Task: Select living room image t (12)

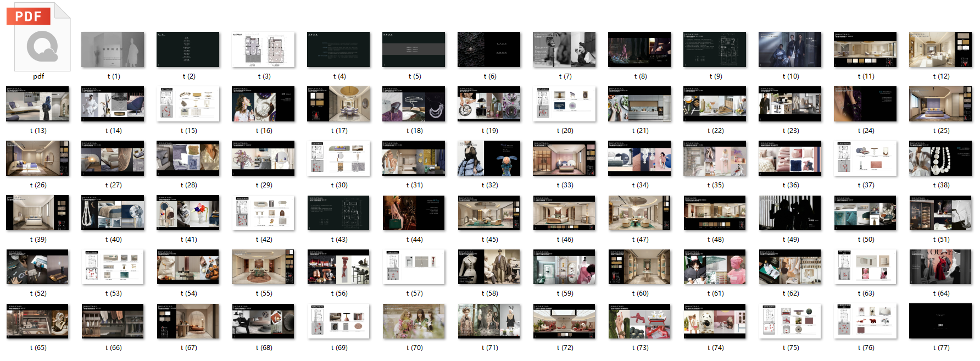Action: [940, 49]
